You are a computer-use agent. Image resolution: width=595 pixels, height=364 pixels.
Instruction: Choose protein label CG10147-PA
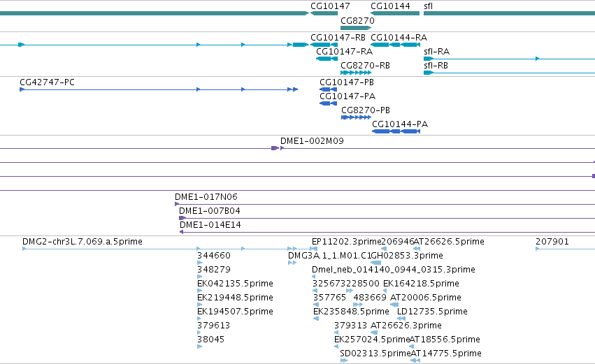[347, 96]
